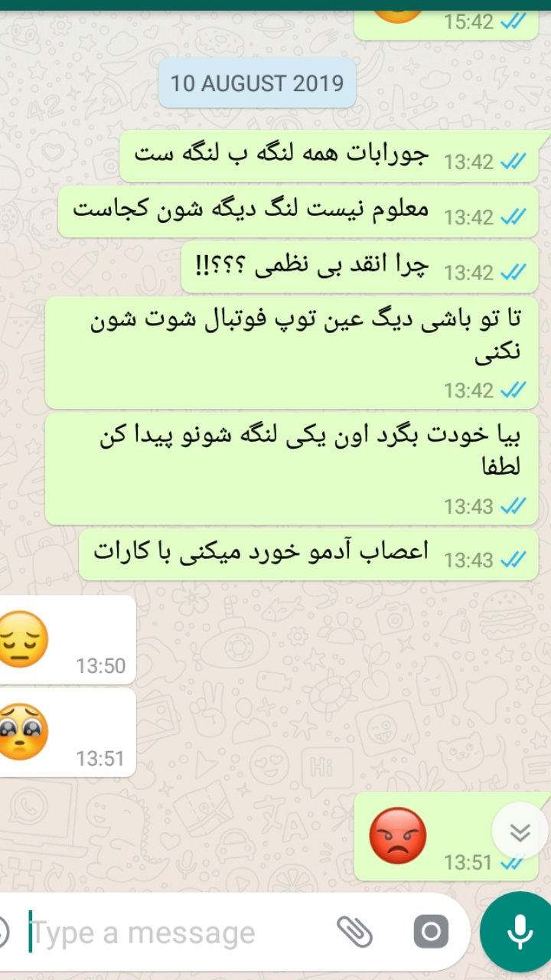Tap the blue read ticks on the 13:43 اعصاب message

coord(513,560)
